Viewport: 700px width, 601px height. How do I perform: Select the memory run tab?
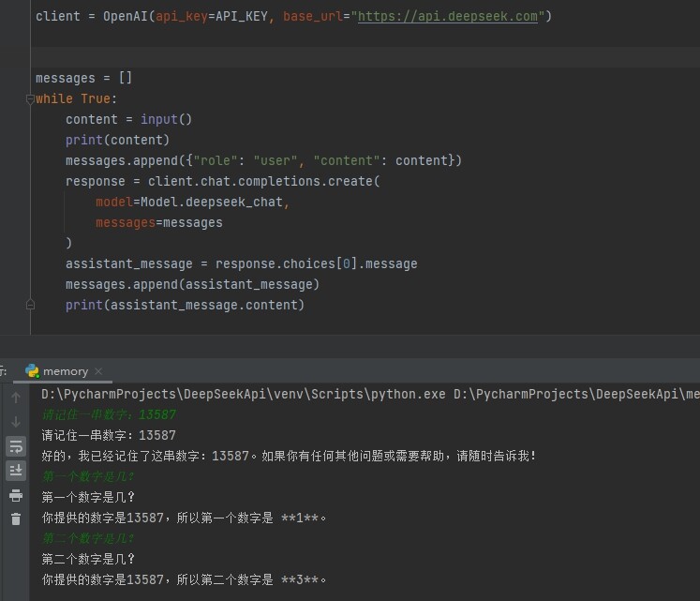pos(65,371)
